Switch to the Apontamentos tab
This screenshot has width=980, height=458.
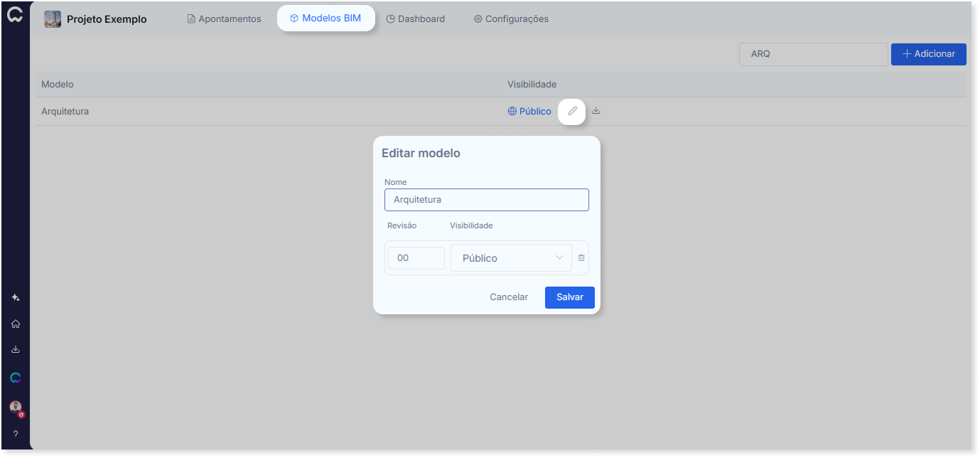click(225, 19)
